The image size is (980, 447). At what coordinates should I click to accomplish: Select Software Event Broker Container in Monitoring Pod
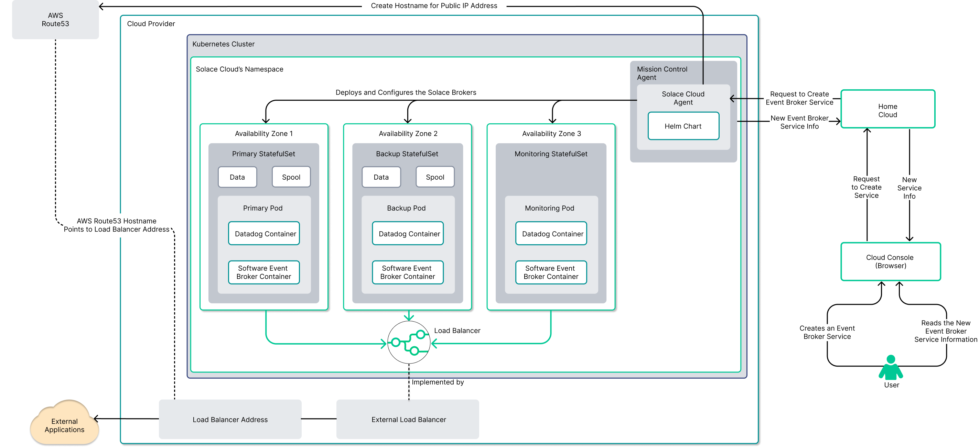pyautogui.click(x=551, y=272)
